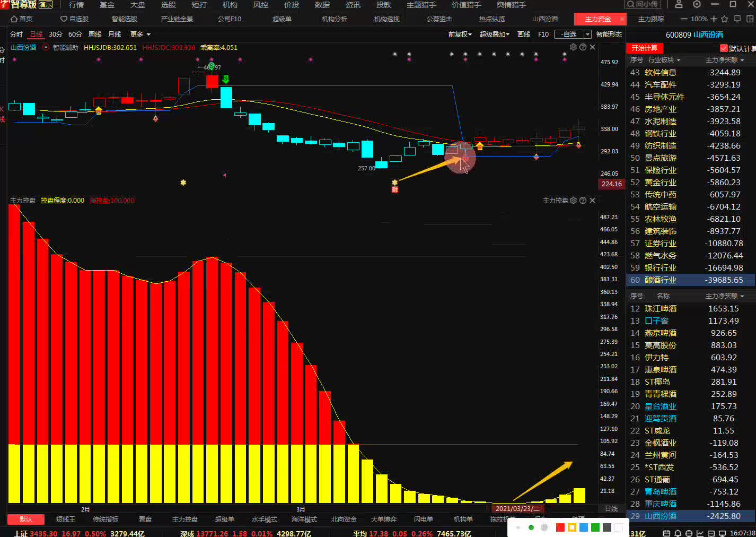The height and width of the screenshot is (537, 756).
Task: Click the 智能形态 button
Action: [609, 34]
